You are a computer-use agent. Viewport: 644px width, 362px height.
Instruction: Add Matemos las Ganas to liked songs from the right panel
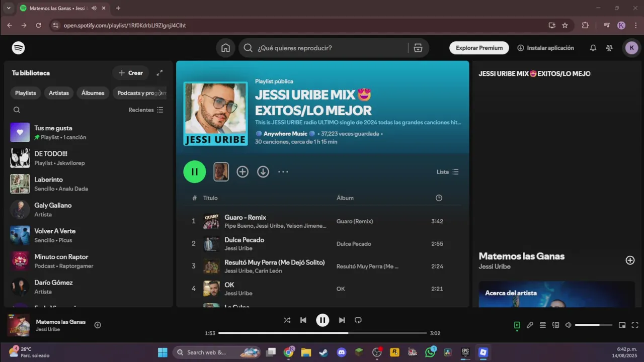[630, 260]
